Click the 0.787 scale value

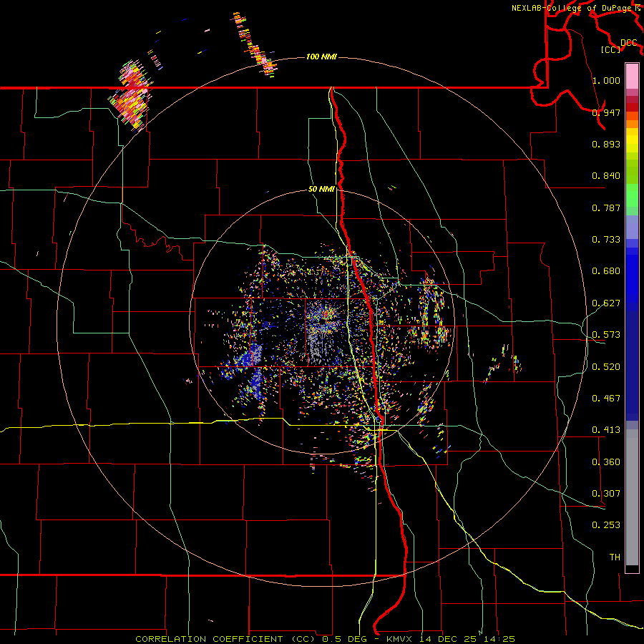[x=606, y=208]
